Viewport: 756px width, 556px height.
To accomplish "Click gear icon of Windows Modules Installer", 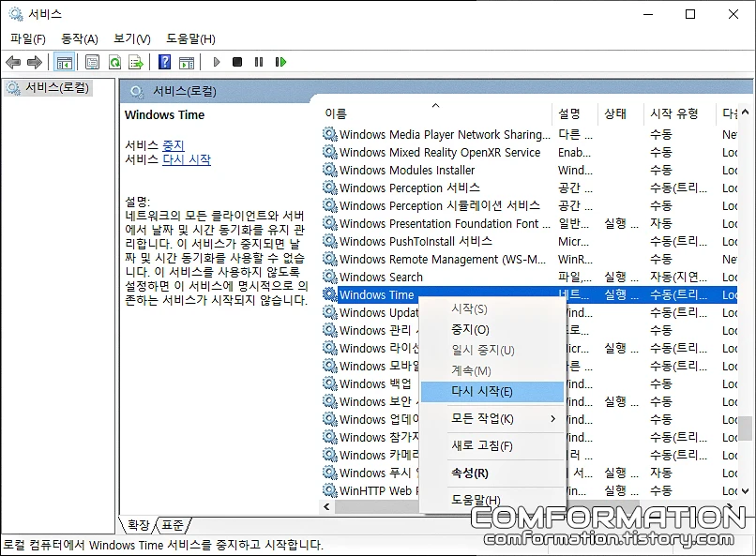I will point(330,170).
